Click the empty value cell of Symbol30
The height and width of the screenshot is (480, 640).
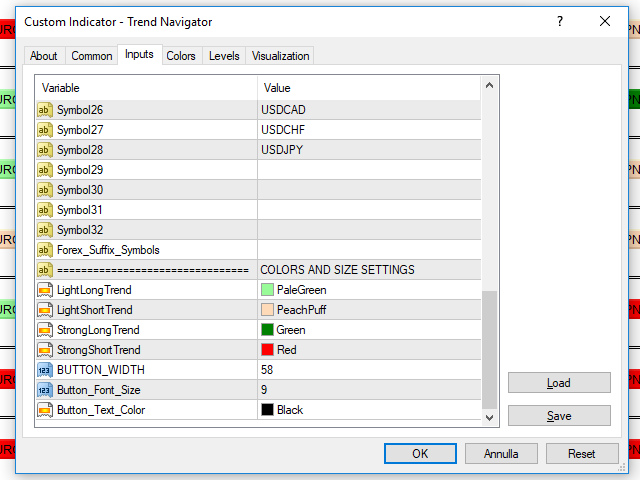[x=369, y=190]
